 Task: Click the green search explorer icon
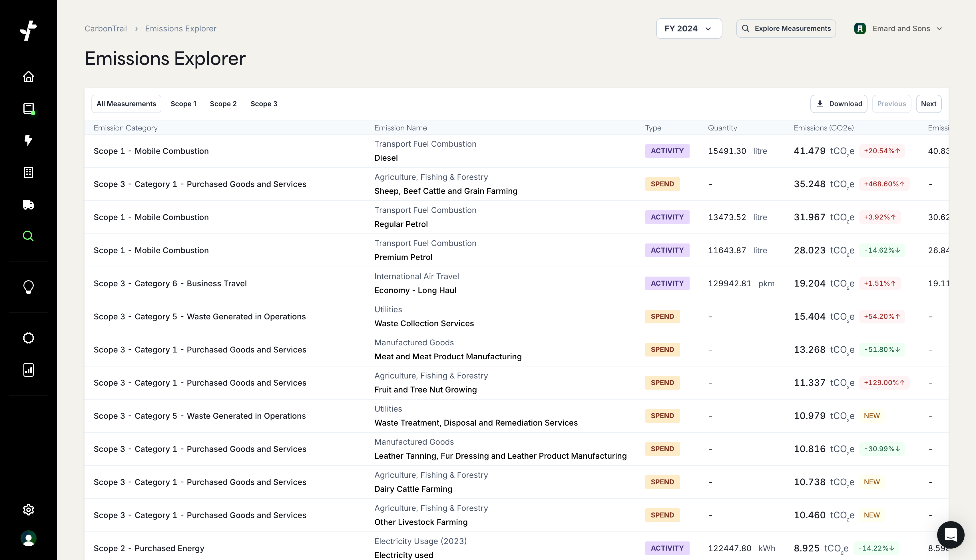pos(29,236)
